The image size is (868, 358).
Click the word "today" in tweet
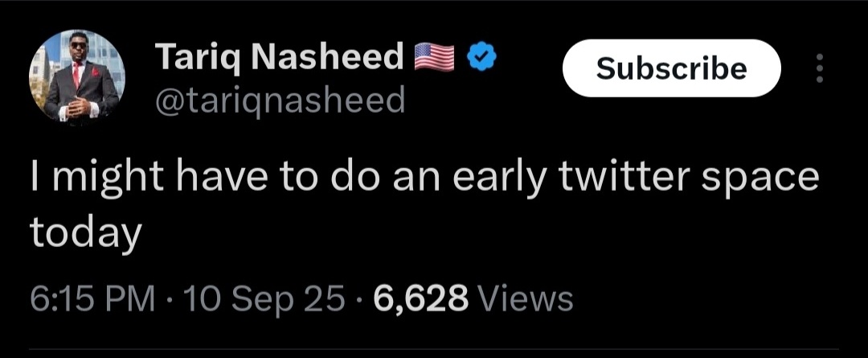click(x=86, y=232)
